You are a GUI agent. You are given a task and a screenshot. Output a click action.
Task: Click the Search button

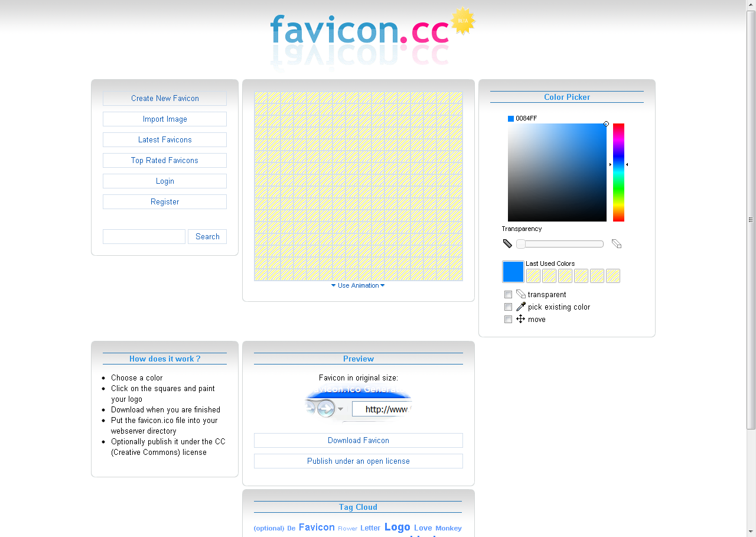coord(207,237)
